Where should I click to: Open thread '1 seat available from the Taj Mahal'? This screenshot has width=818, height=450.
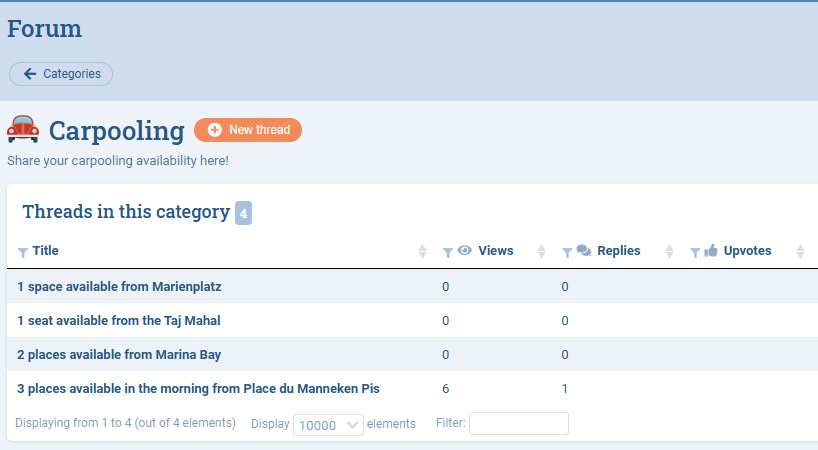coord(119,321)
